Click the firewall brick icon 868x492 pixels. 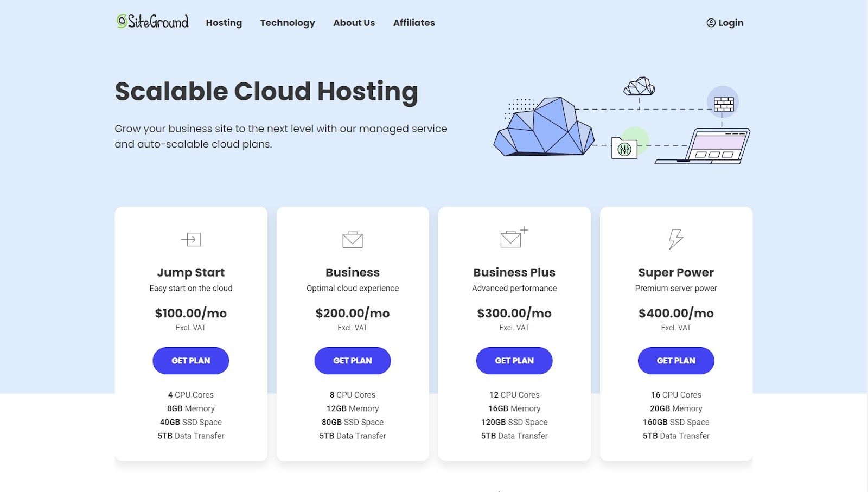pyautogui.click(x=723, y=104)
